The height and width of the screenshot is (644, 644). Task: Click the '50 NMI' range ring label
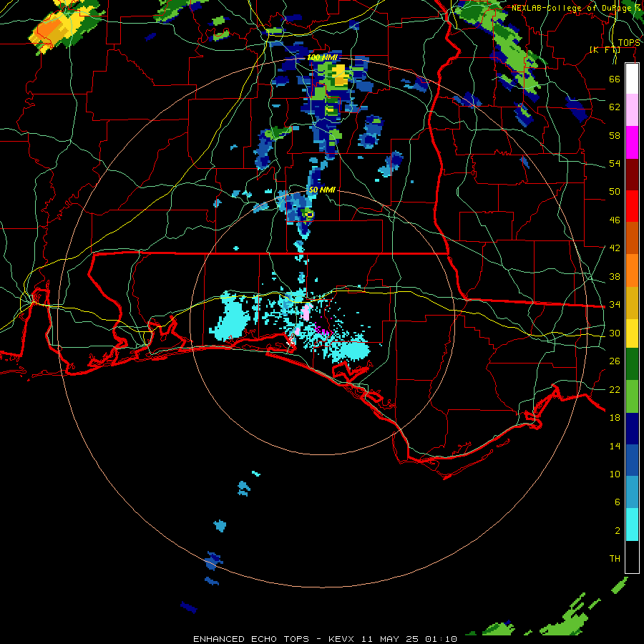[322, 190]
